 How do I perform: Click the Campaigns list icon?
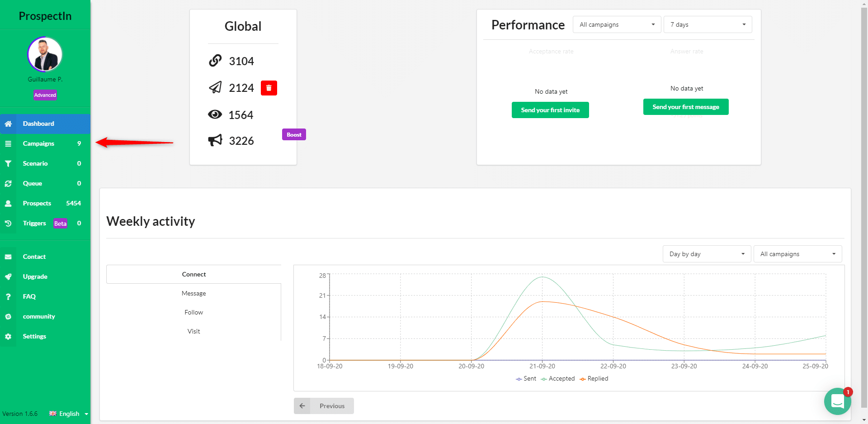(x=8, y=143)
